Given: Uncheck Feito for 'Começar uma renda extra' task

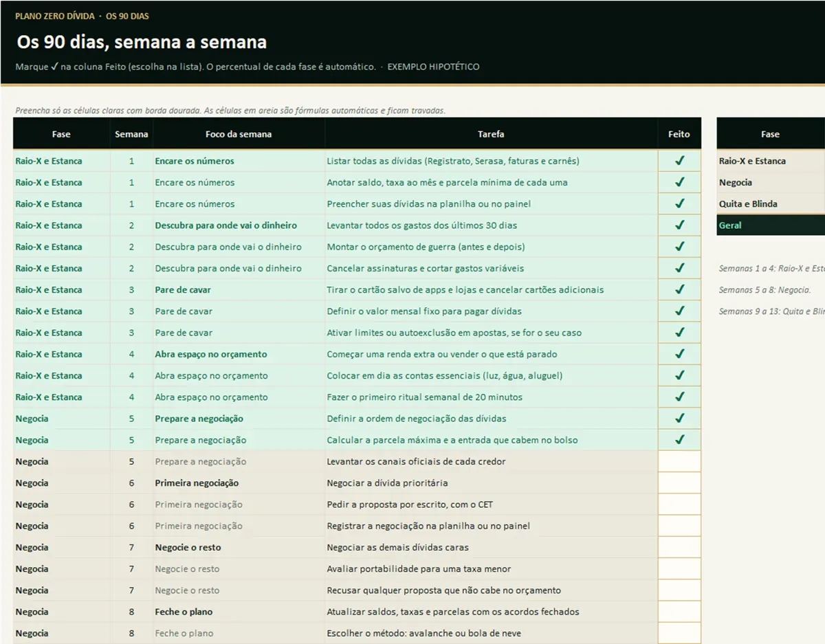Looking at the screenshot, I should click(679, 354).
